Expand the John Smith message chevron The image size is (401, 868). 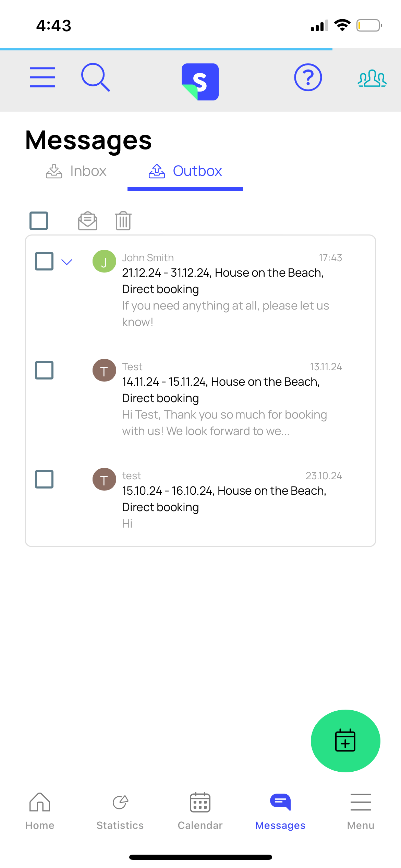[67, 262]
